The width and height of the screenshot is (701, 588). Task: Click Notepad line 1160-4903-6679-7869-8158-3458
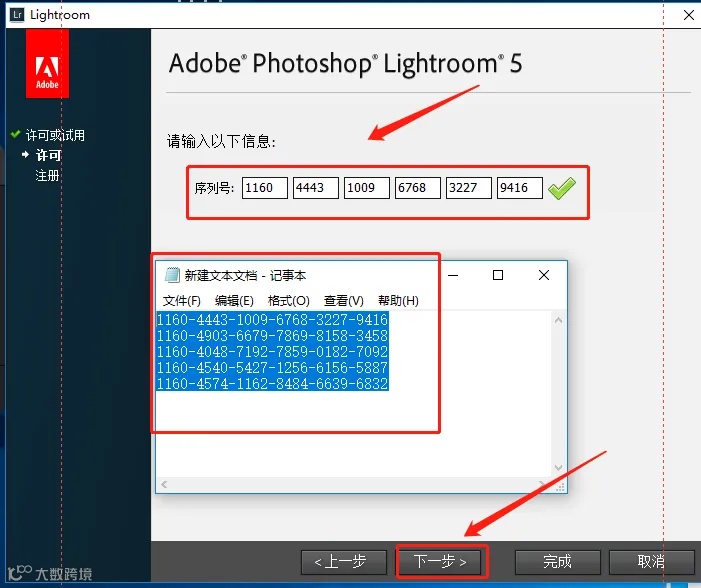[272, 336]
